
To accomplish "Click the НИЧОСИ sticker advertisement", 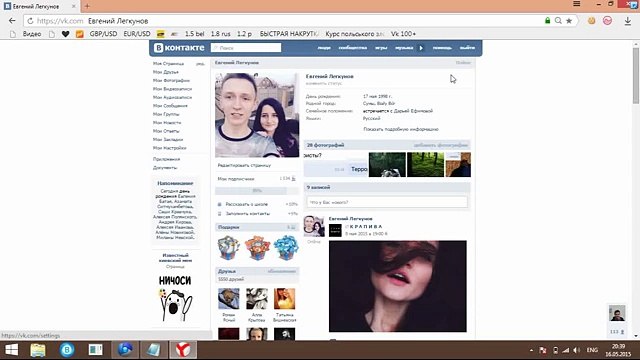I will coord(175,298).
